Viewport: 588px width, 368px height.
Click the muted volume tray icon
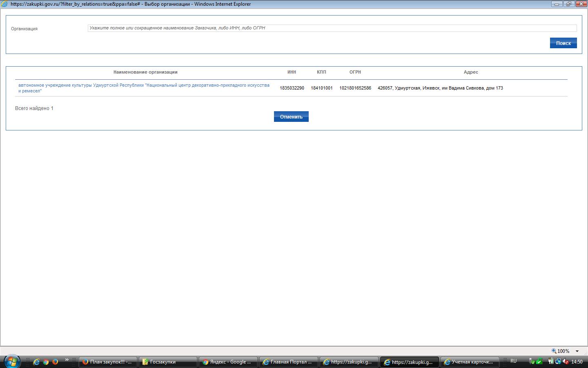[566, 361]
